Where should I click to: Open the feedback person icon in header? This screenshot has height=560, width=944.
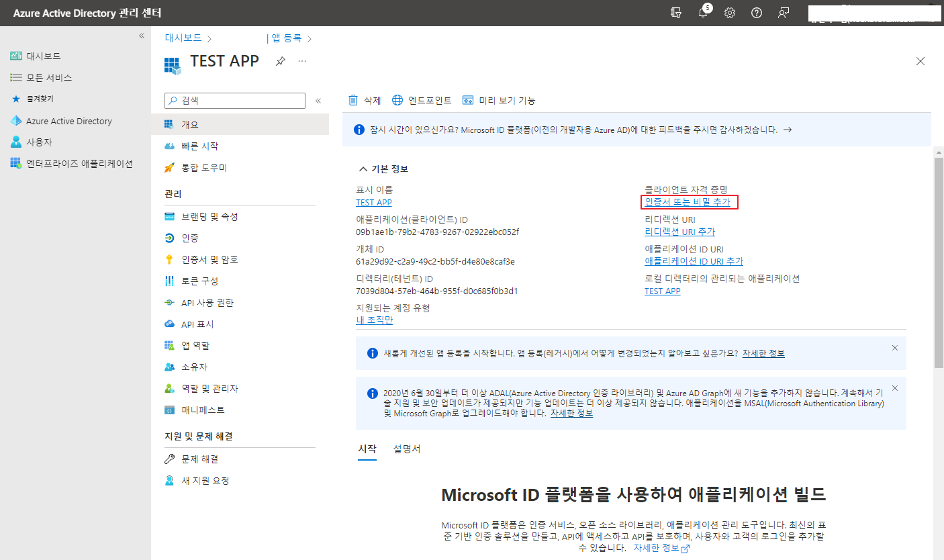(784, 13)
